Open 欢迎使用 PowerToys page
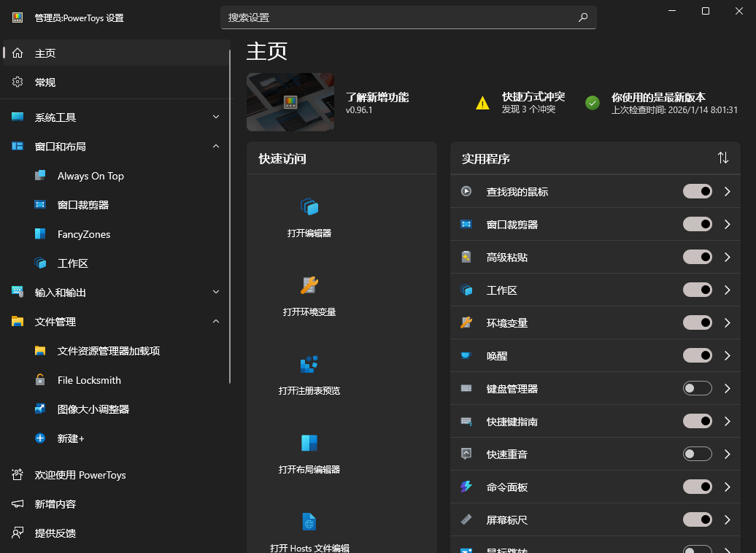 pos(116,475)
